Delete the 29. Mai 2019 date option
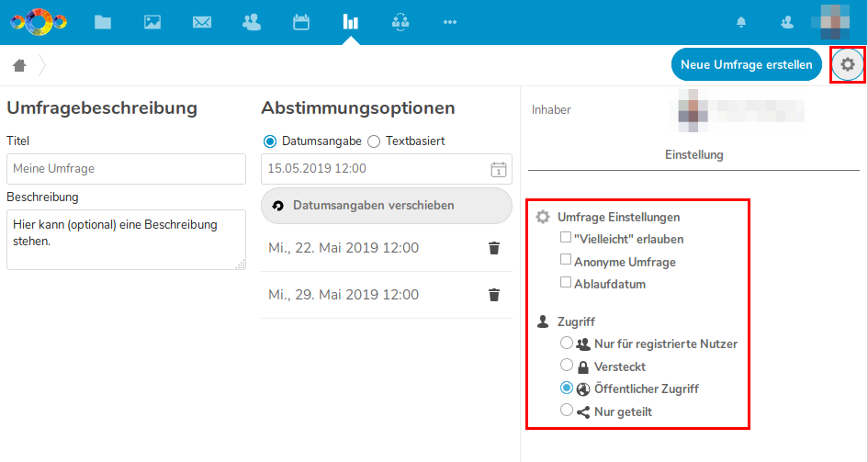This screenshot has height=462, width=868. pyautogui.click(x=494, y=295)
